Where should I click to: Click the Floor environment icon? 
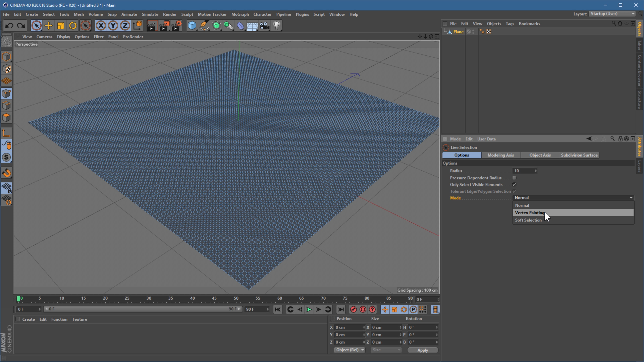pyautogui.click(x=253, y=25)
